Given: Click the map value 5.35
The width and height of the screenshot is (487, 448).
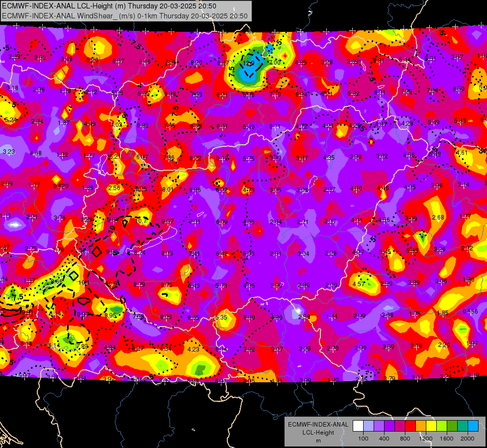Looking at the screenshot, I should pos(221,318).
